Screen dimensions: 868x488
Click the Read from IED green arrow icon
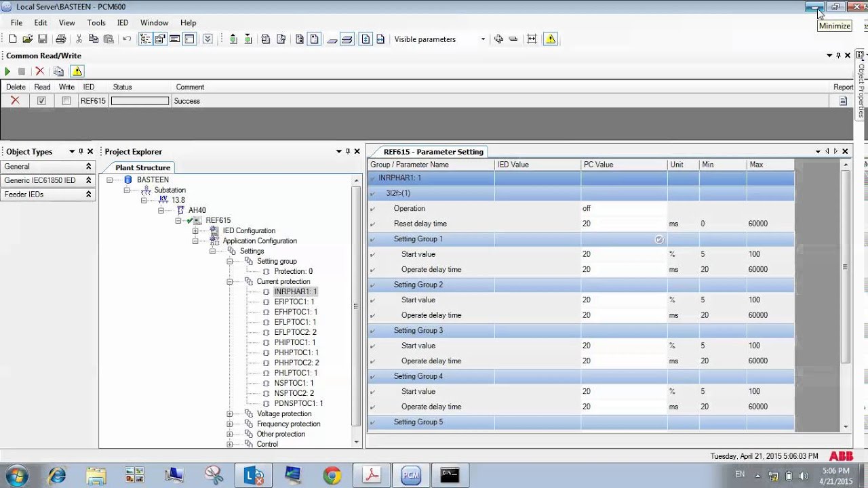(233, 39)
